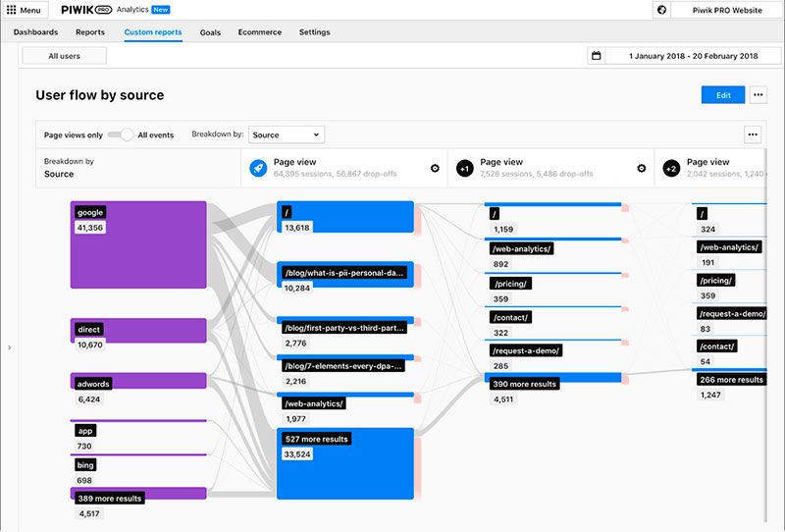The image size is (785, 532).
Task: Select the google source node
Action: [x=138, y=244]
